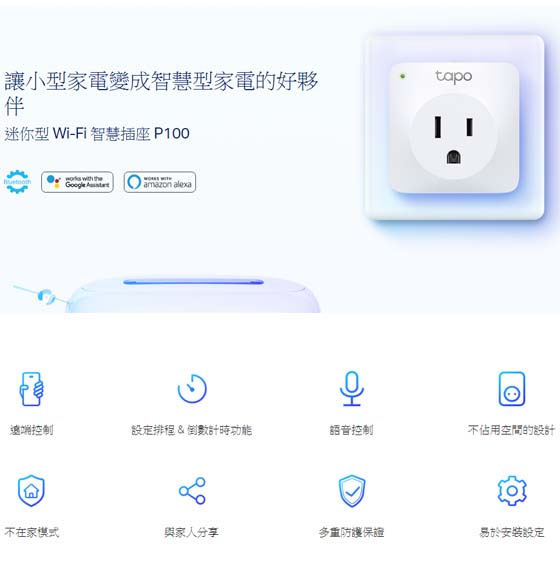Click the blue light bar on the device
The width and height of the screenshot is (560, 575).
(x=194, y=282)
